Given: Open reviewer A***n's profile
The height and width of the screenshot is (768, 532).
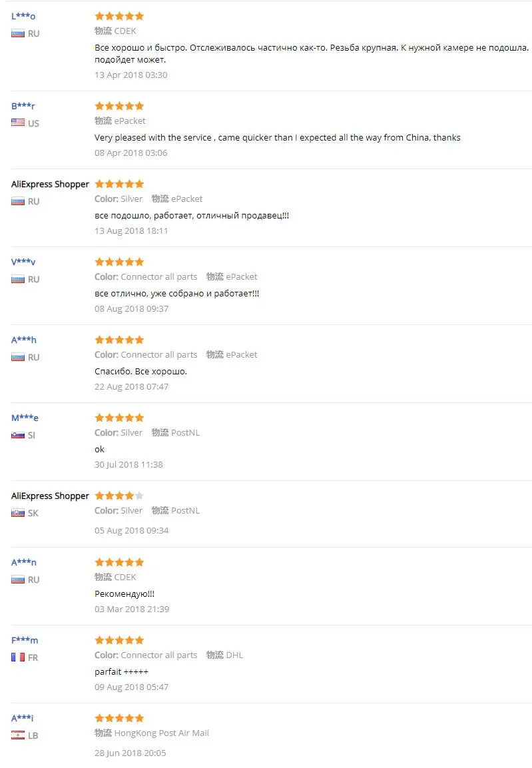Looking at the screenshot, I should pos(23,562).
